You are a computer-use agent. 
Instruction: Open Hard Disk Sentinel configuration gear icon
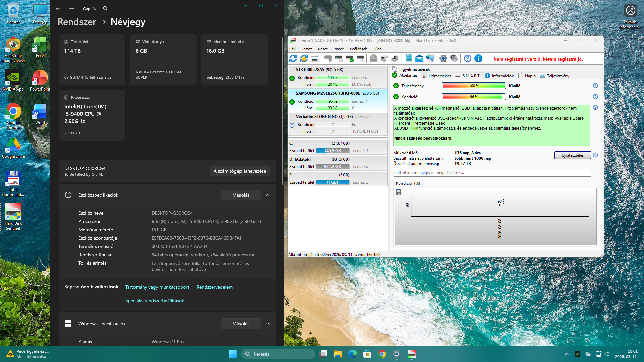click(x=443, y=58)
